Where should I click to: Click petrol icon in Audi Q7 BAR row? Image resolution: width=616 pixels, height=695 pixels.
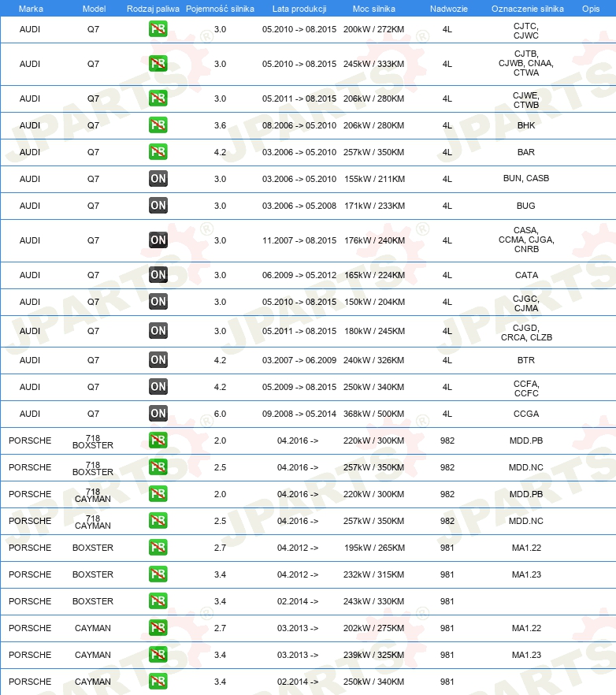158,152
